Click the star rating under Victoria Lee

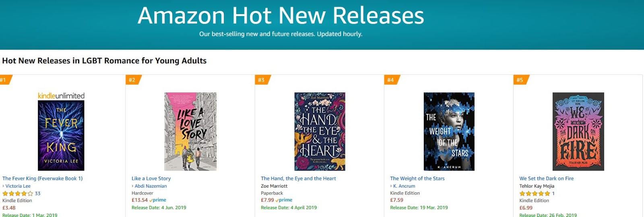pyautogui.click(x=18, y=194)
